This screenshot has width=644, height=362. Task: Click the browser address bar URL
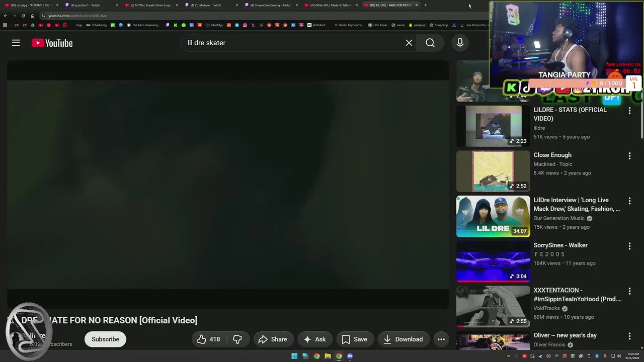[x=77, y=16]
